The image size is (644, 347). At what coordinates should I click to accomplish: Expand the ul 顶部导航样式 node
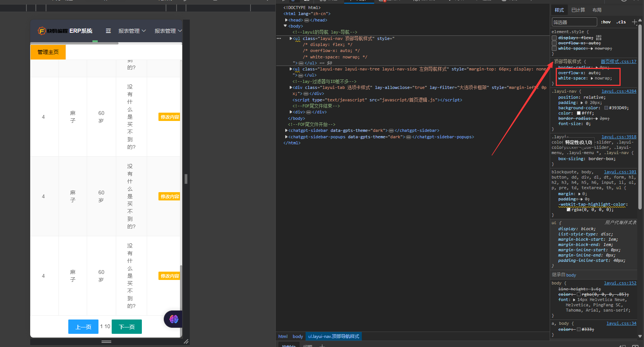pos(291,38)
